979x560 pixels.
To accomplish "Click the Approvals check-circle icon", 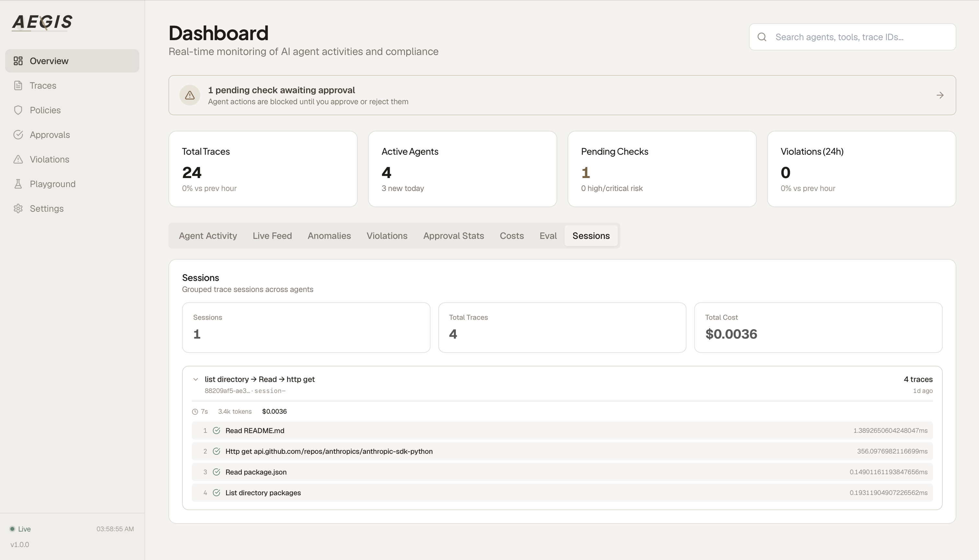I will (x=18, y=135).
